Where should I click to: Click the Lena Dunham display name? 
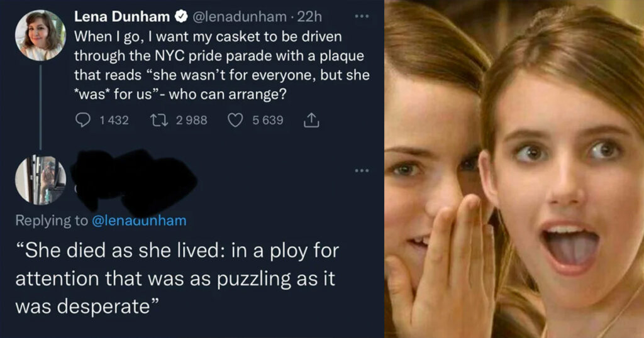click(122, 16)
